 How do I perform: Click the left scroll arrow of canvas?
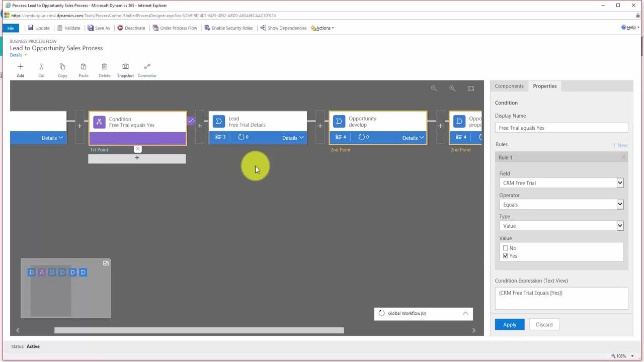tap(18, 330)
